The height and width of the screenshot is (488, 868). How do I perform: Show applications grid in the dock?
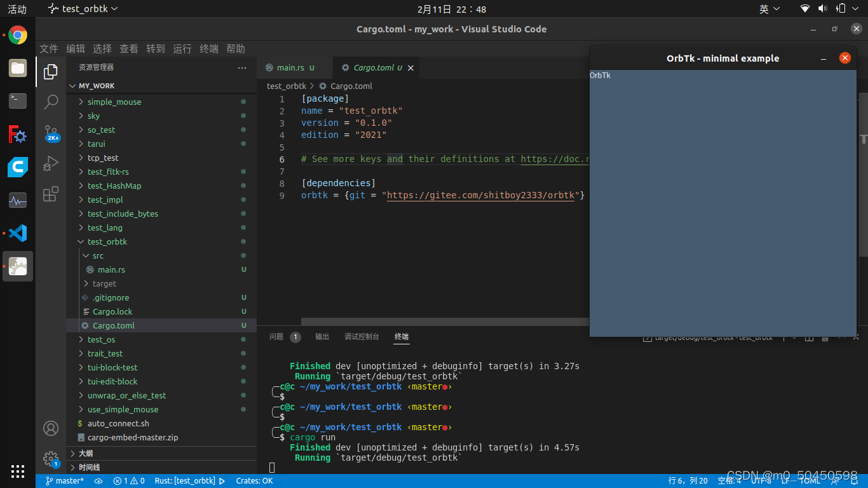18,471
